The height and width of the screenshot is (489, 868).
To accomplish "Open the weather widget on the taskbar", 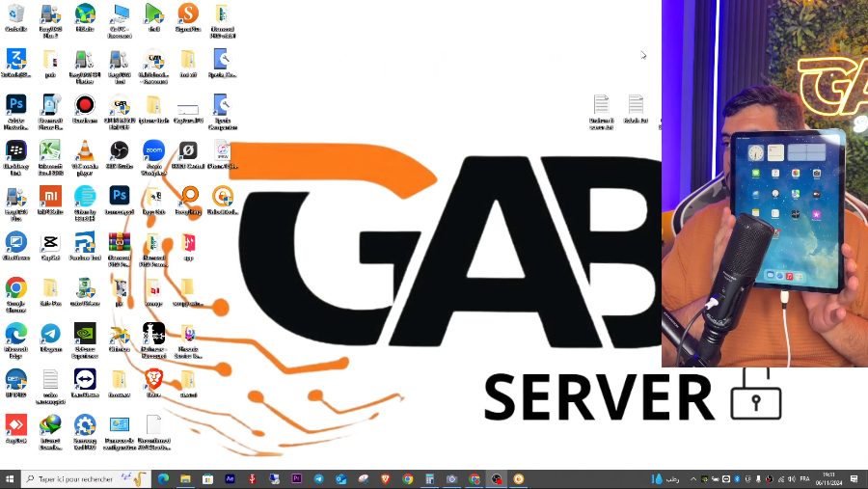I will (665, 479).
